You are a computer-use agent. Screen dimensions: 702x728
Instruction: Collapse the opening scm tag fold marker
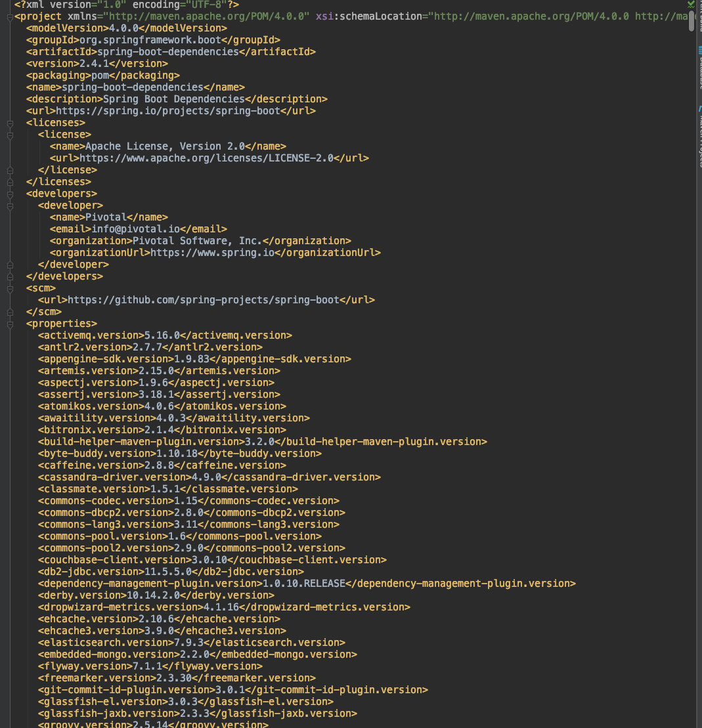tap(10, 289)
